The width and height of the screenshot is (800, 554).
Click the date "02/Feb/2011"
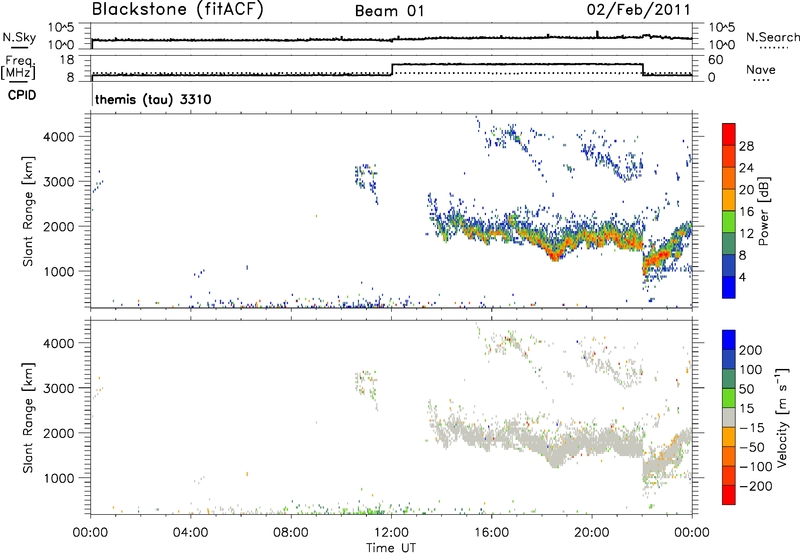(638, 10)
